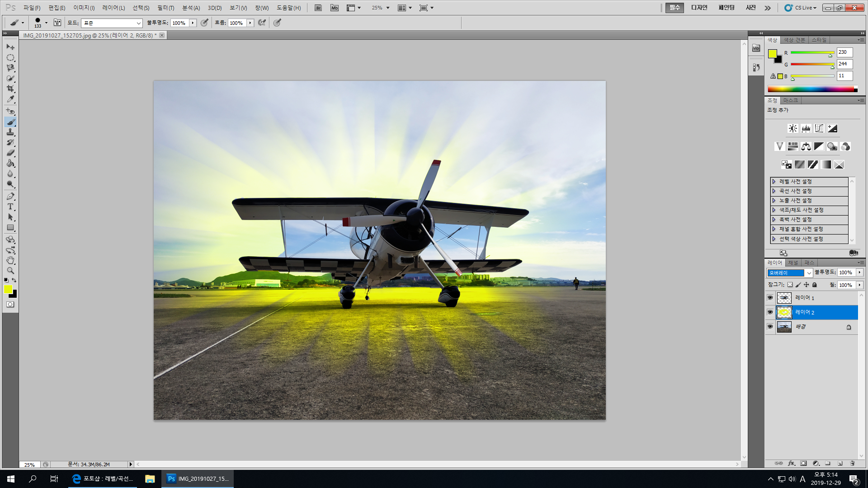Toggle visibility of 레이어 2 layer
Image resolution: width=868 pixels, height=488 pixels.
[770, 312]
